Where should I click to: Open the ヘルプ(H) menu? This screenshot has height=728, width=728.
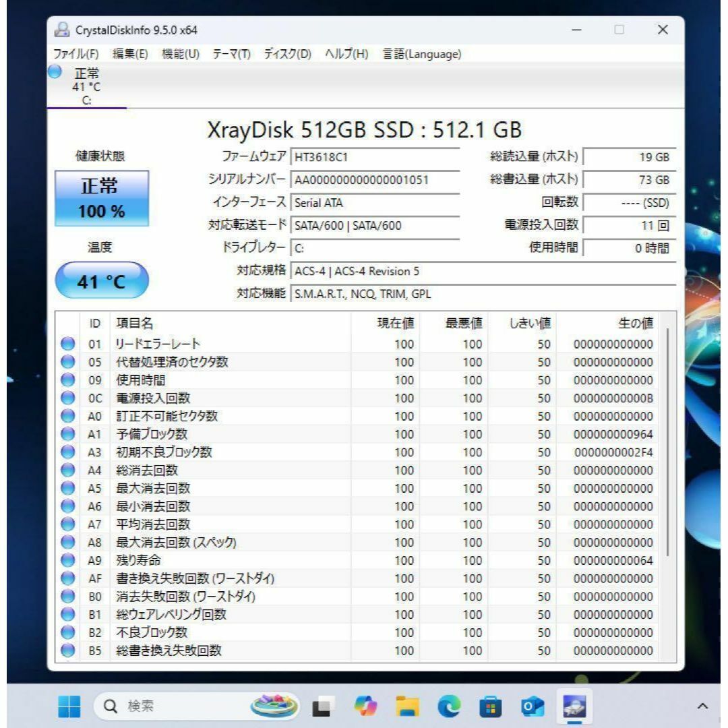346,54
